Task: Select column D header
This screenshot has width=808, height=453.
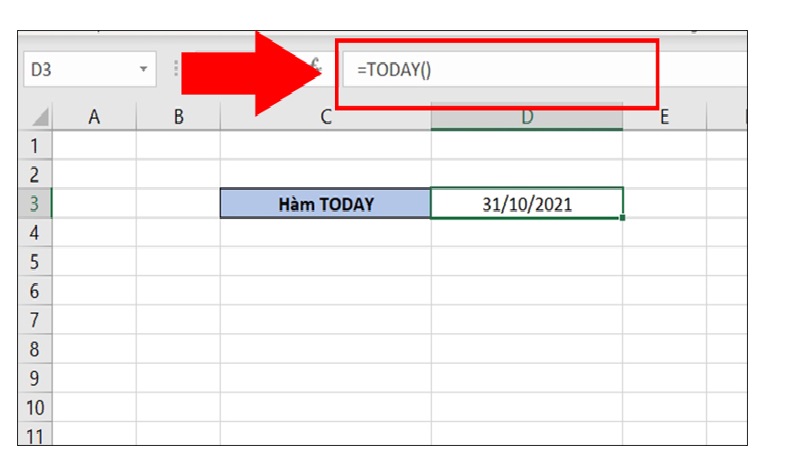Action: point(527,117)
